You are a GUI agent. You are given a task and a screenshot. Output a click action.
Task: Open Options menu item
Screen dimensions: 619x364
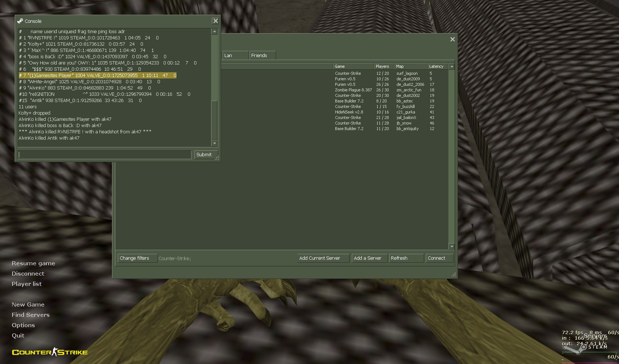tap(23, 325)
